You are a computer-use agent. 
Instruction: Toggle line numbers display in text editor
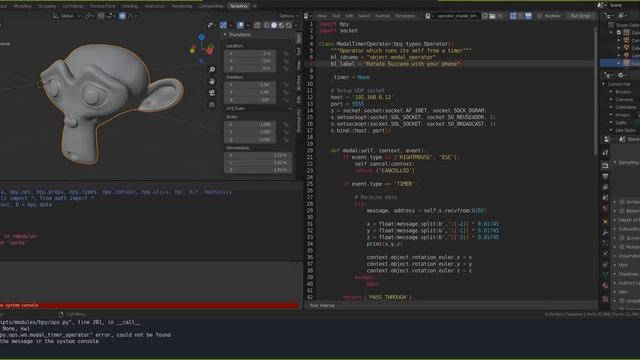(x=513, y=16)
